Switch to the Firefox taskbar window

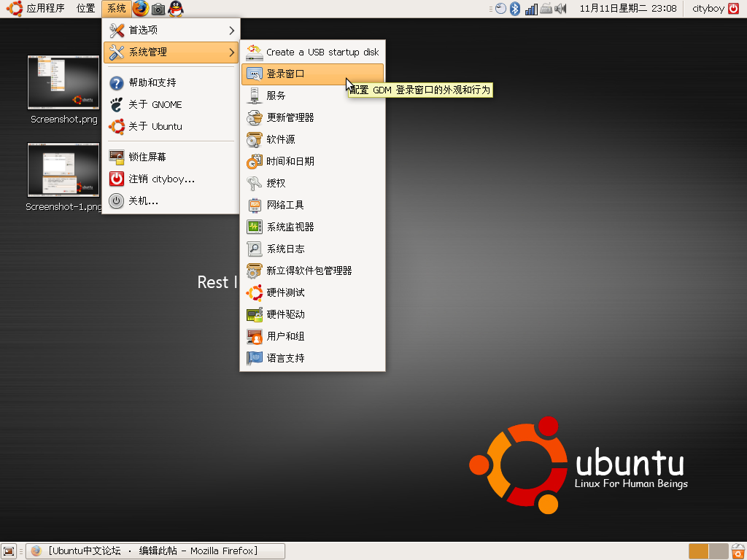(155, 551)
